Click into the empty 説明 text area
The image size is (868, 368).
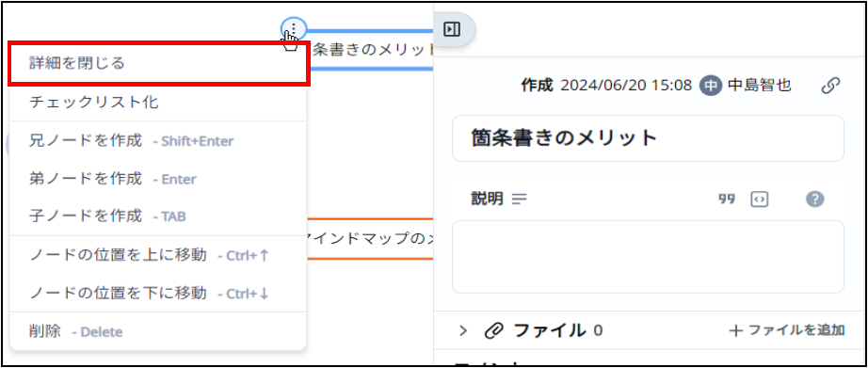649,257
